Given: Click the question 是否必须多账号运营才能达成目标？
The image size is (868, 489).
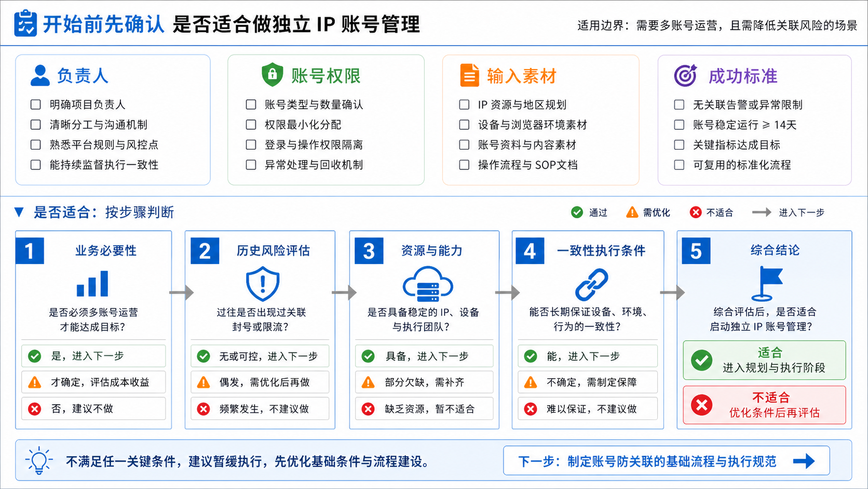Looking at the screenshot, I should click(93, 319).
